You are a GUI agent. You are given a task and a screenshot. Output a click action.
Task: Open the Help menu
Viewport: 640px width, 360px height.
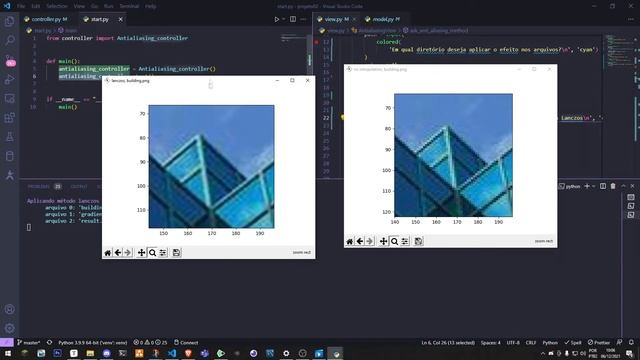pyautogui.click(x=151, y=6)
